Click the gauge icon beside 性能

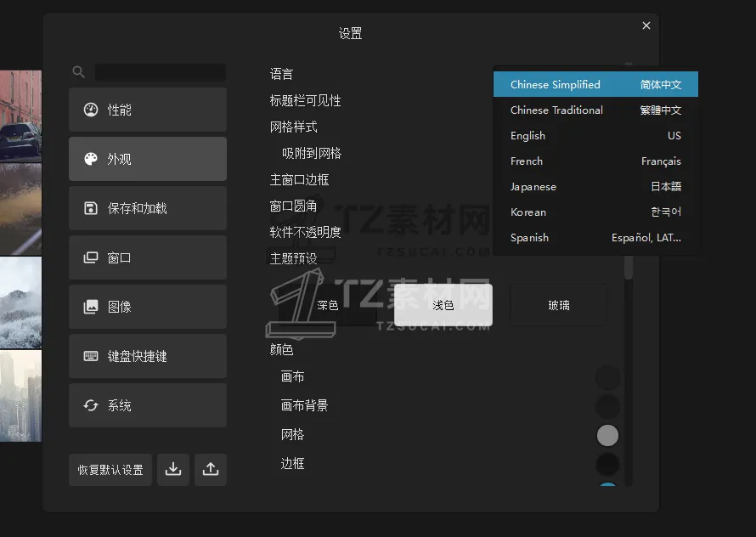point(91,110)
